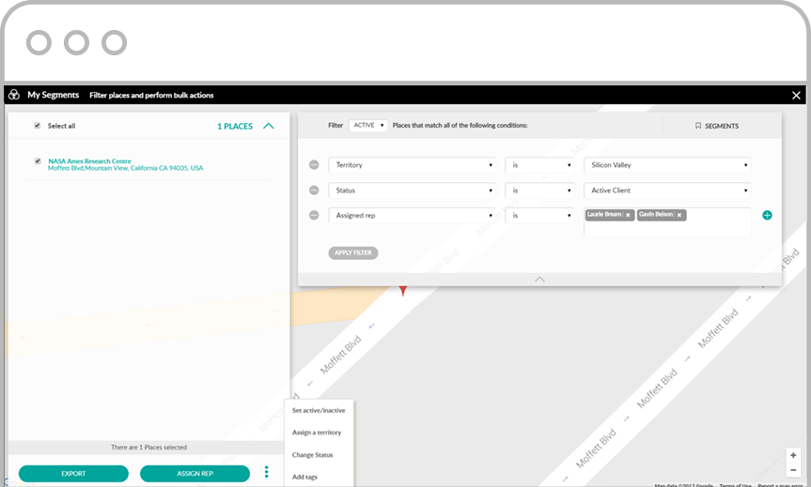The width and height of the screenshot is (811, 487).
Task: Remove the Assigned rep filter condition
Action: pos(314,215)
